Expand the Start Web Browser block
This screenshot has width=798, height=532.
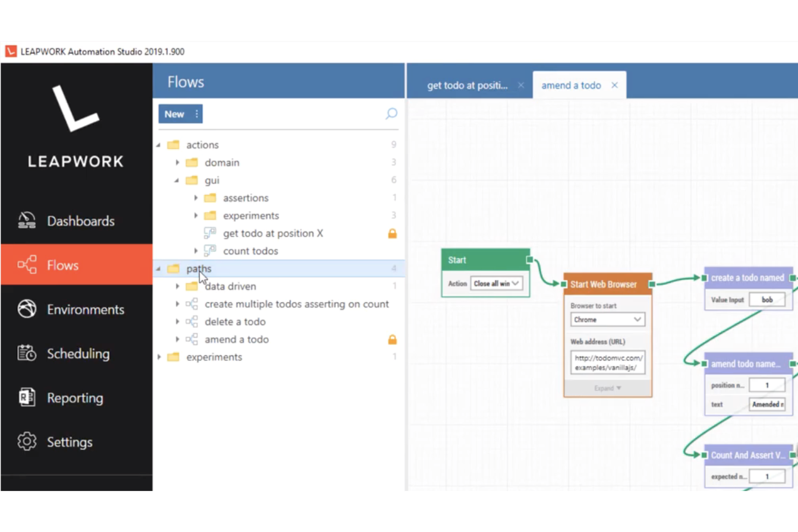(608, 388)
